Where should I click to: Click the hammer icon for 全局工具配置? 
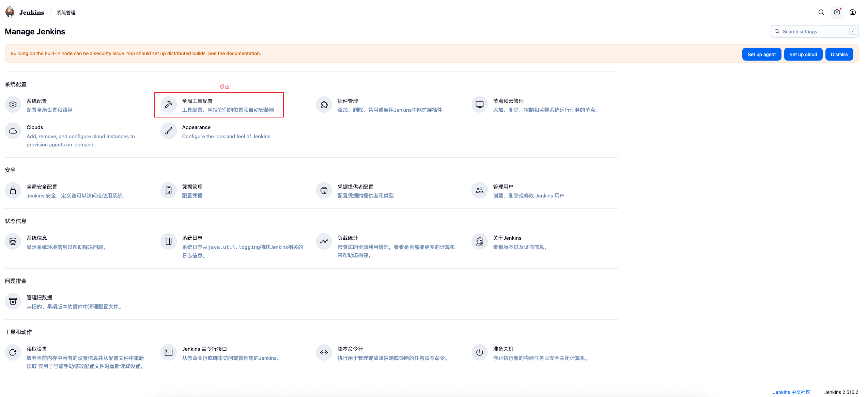click(168, 105)
